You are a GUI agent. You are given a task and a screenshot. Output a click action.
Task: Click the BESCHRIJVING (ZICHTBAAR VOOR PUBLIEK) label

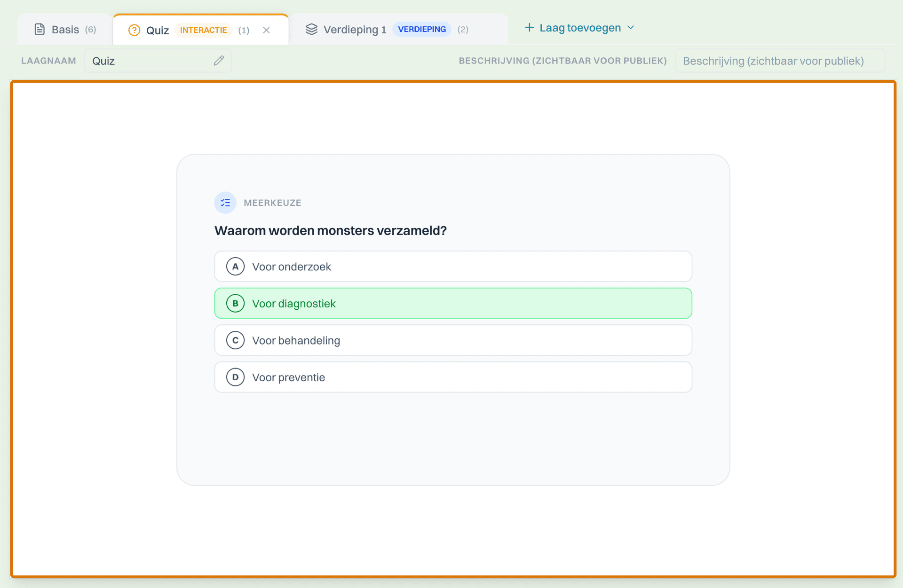pyautogui.click(x=562, y=61)
